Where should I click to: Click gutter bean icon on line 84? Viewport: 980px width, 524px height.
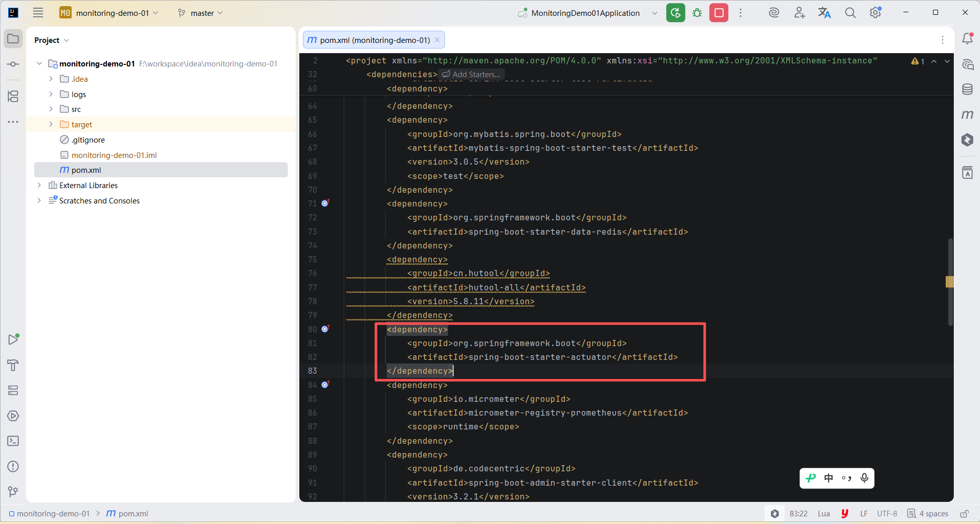pyautogui.click(x=325, y=384)
